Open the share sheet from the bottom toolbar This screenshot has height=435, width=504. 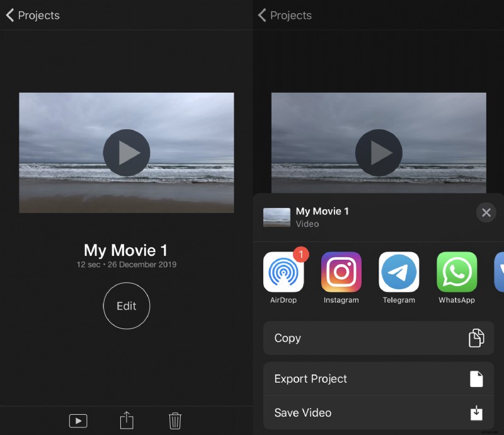(126, 420)
